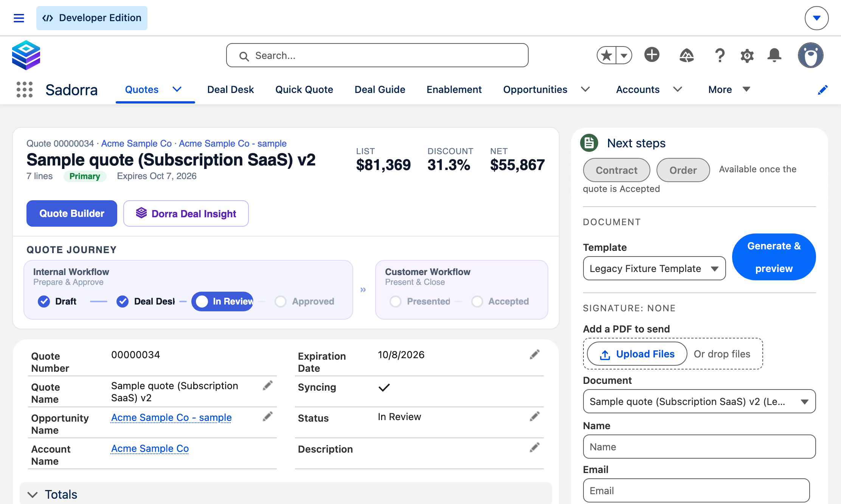Screen dimensions: 841x504
Task: Expand the Accounts tab chevron
Action: click(678, 89)
